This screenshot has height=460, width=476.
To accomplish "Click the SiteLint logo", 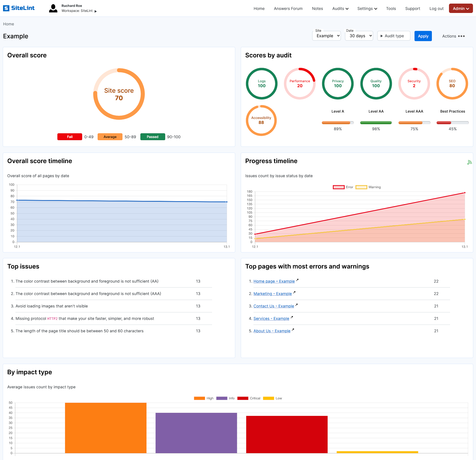I will point(19,8).
